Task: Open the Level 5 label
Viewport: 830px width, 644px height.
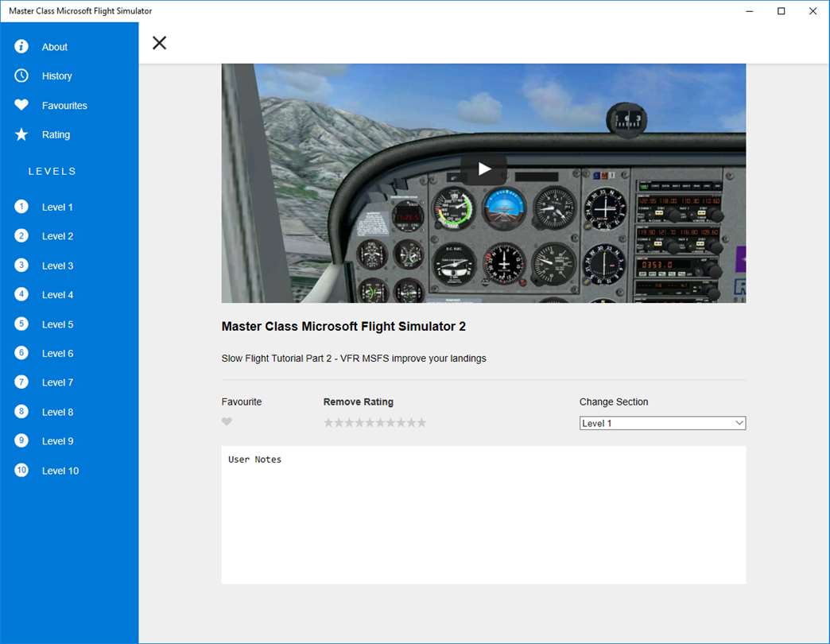Action: (57, 324)
